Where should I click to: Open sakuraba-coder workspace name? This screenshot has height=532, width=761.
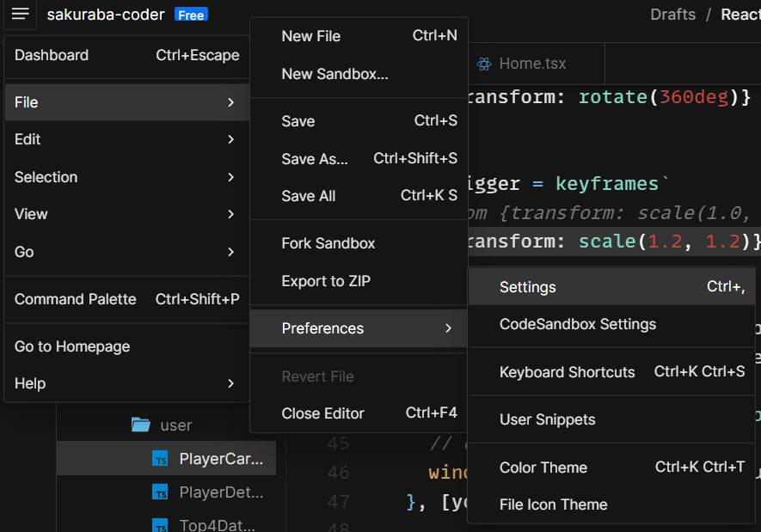pyautogui.click(x=106, y=15)
